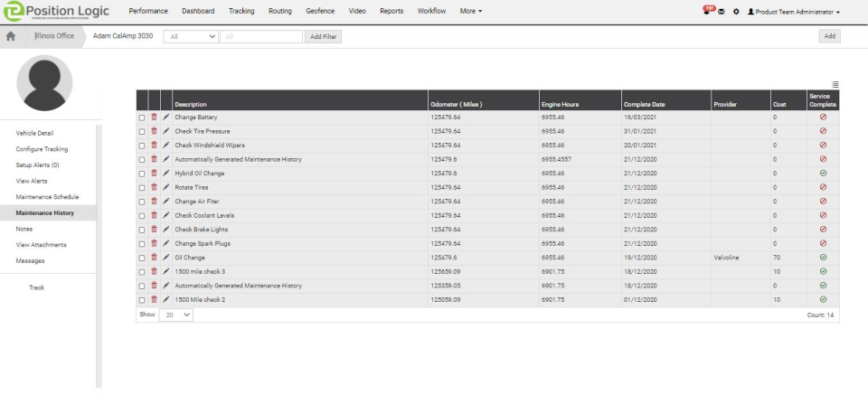Open Product Team Administrator user menu
The height and width of the screenshot is (395, 868).
tap(793, 12)
